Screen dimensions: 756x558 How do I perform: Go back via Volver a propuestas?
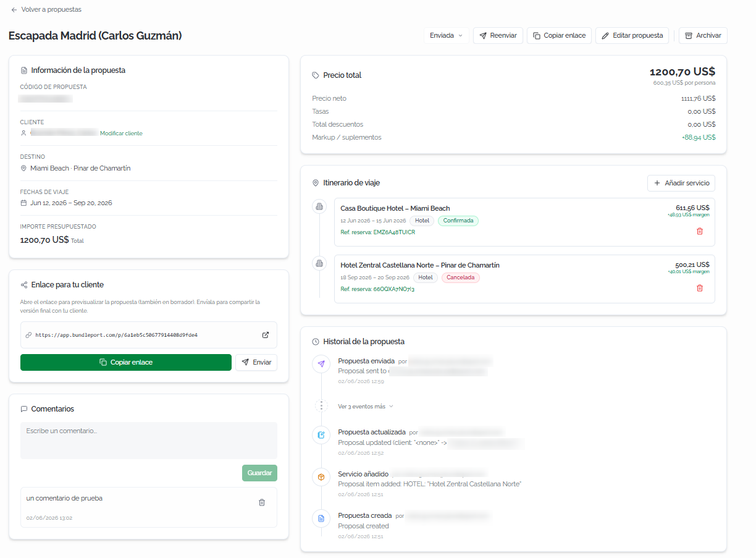point(46,9)
